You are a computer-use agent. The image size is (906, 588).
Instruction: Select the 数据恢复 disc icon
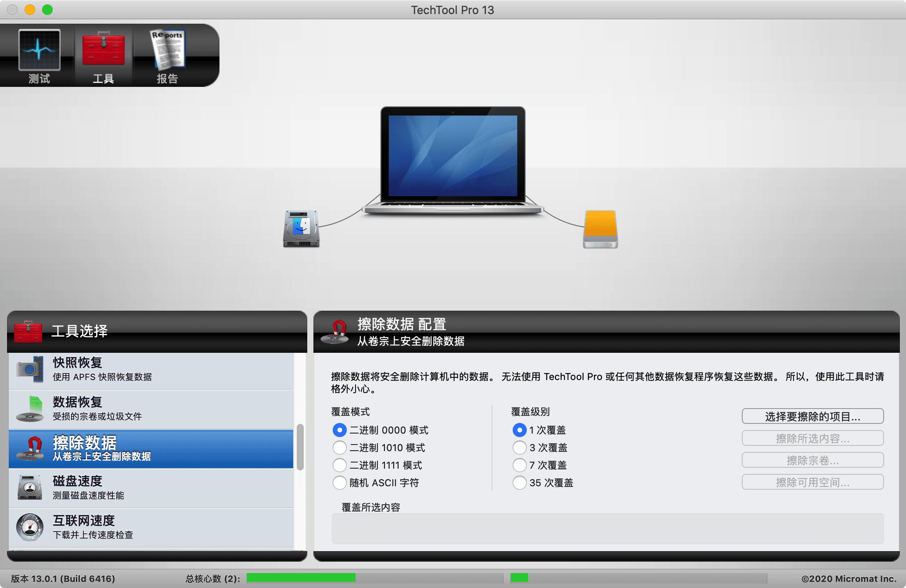(x=31, y=408)
